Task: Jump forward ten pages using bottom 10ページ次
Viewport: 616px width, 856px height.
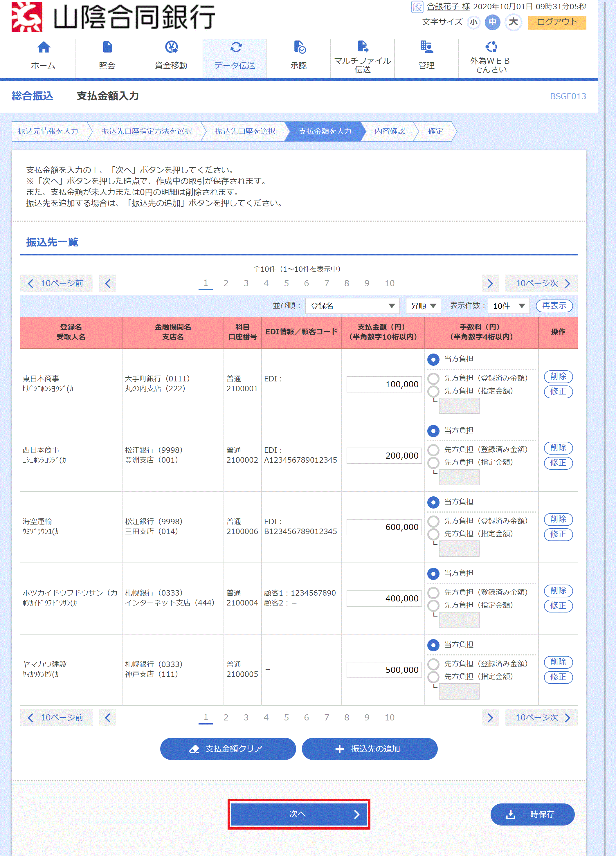Action: click(x=541, y=718)
